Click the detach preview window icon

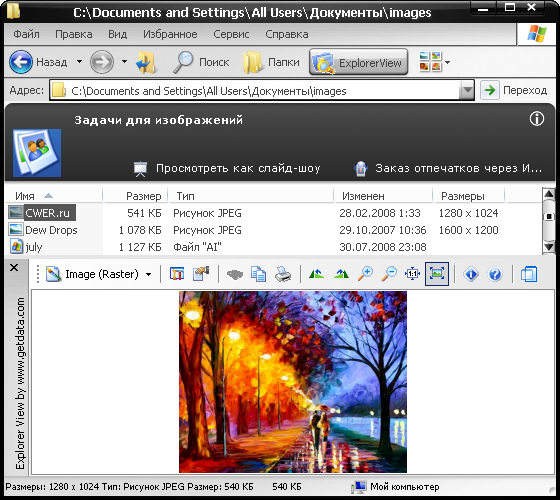[529, 274]
